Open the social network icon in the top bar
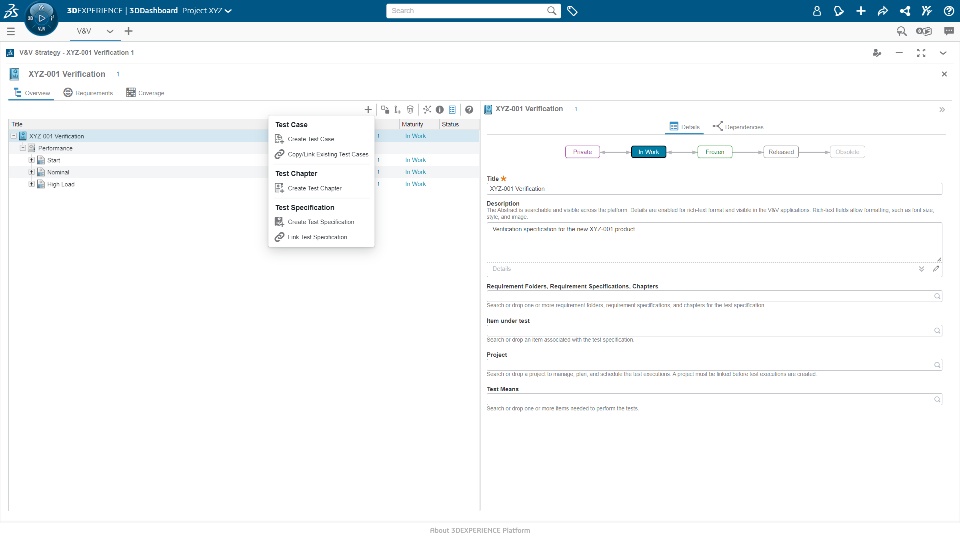The image size is (960, 540). coord(905,11)
